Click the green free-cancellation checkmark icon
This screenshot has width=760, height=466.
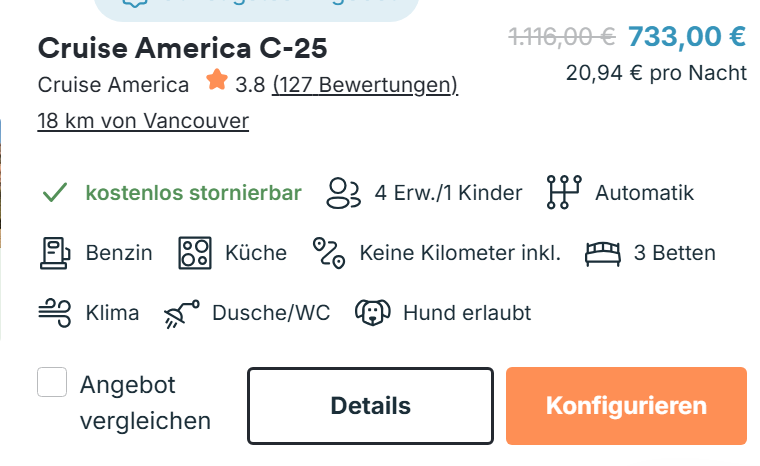[55, 193]
